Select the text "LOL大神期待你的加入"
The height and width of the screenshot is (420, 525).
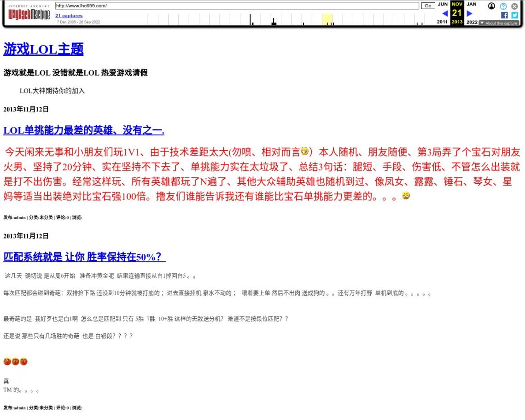(x=52, y=91)
